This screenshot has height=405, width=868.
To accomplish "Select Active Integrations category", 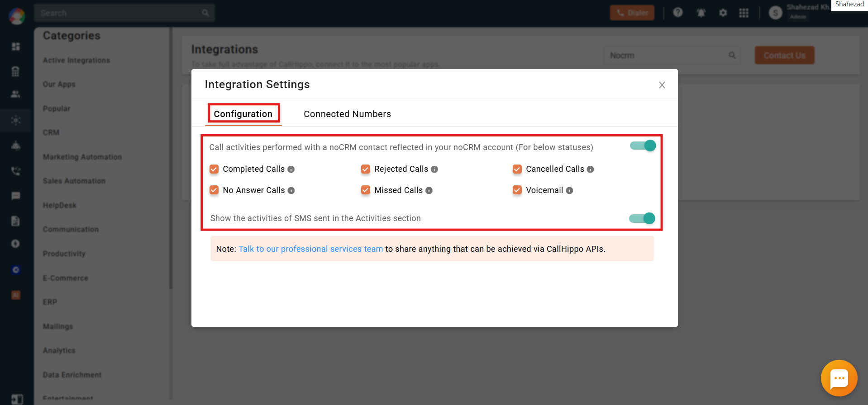I will click(x=76, y=60).
